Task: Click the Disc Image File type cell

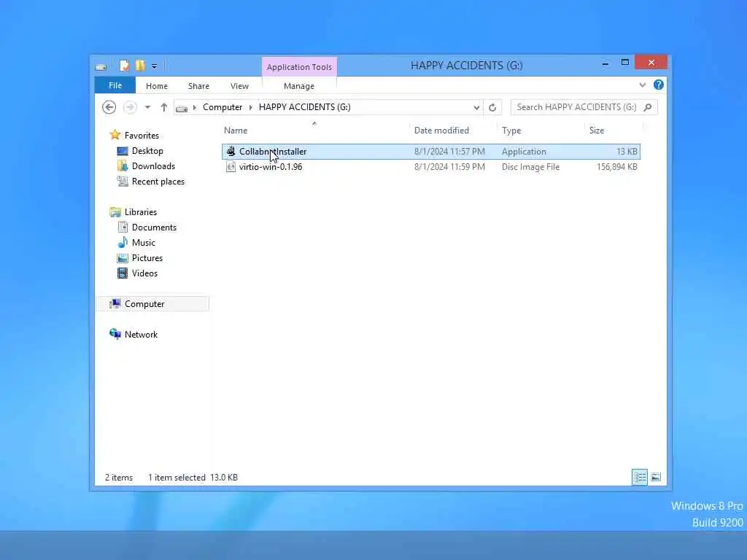Action: (530, 167)
